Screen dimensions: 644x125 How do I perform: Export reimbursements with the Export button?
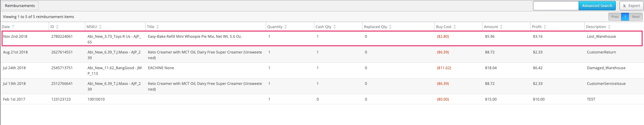point(631,6)
